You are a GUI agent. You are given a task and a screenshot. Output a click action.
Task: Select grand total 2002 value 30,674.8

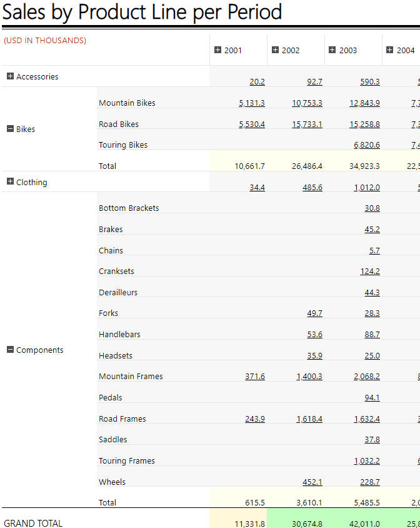(x=307, y=524)
